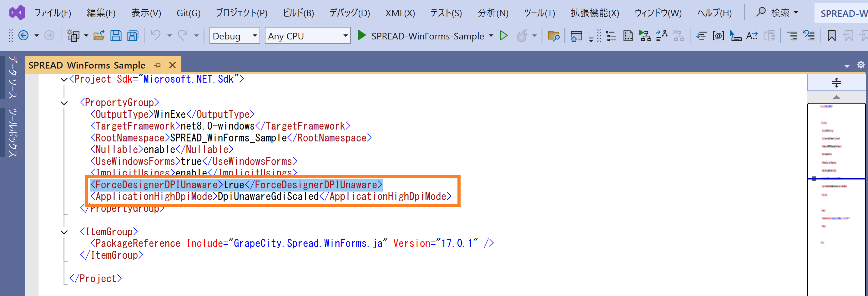Click the [@] bracket toolbar icon
This screenshot has height=296, width=868.
[719, 36]
